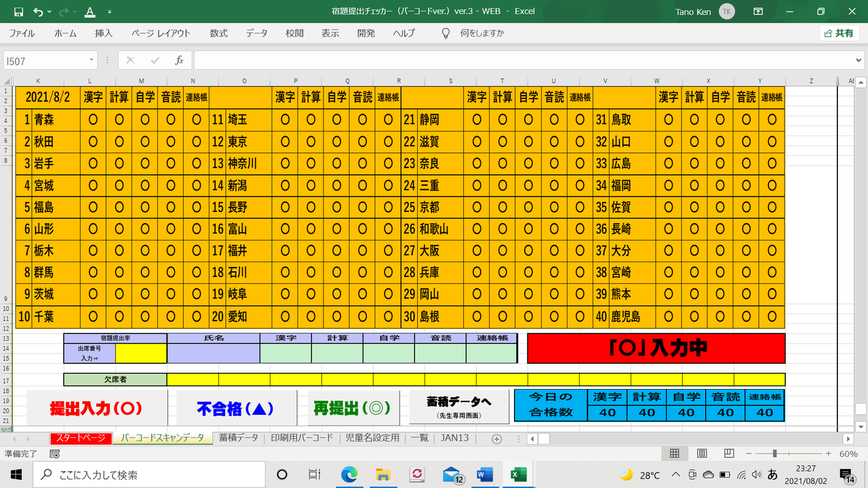
Task: Open the Tano Ken account avatar
Action: tap(726, 12)
